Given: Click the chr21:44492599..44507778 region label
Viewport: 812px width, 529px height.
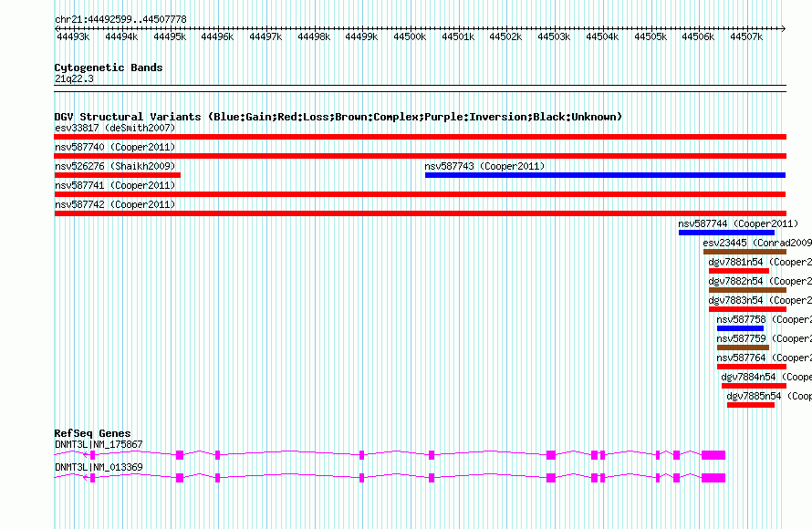Looking at the screenshot, I should tap(120, 19).
